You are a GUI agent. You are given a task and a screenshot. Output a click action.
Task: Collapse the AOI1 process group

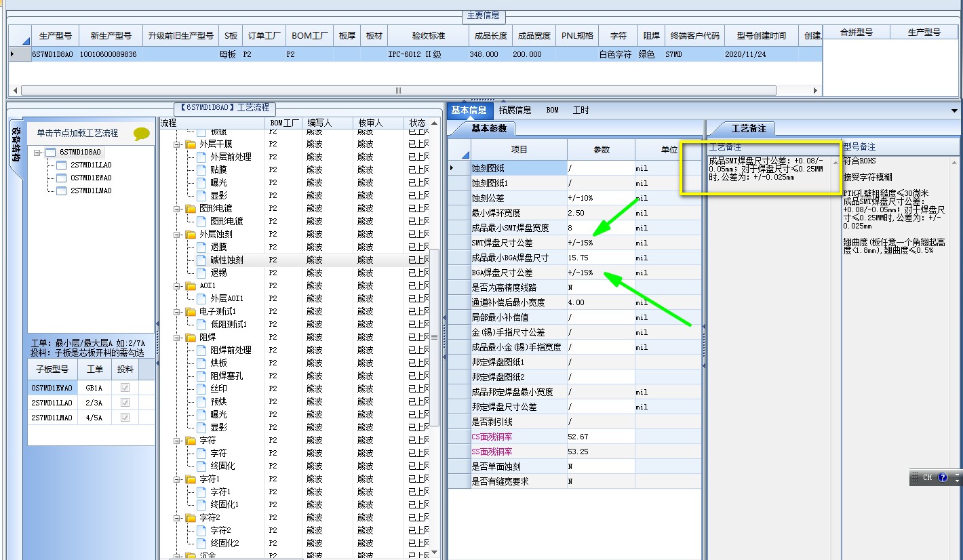(178, 286)
